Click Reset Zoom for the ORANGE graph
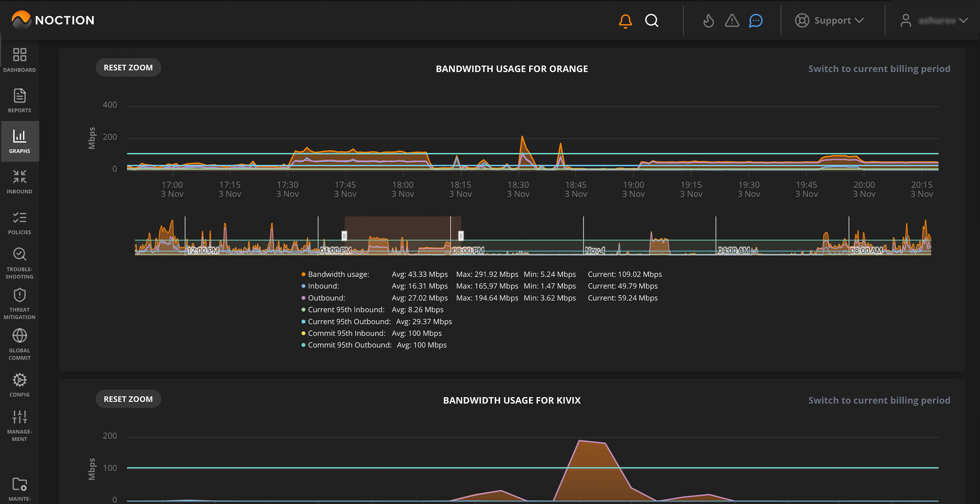The width and height of the screenshot is (980, 504). click(x=128, y=67)
